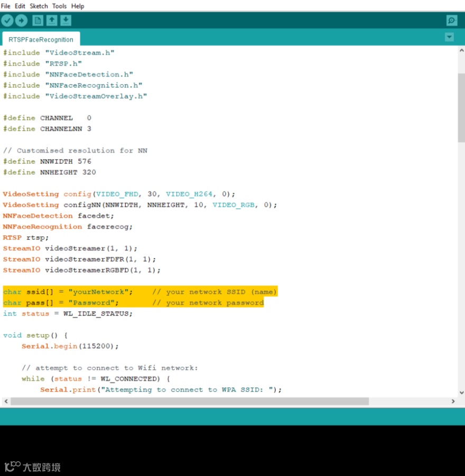Image resolution: width=465 pixels, height=476 pixels.
Task: Open the Tools menu
Action: [x=59, y=6]
